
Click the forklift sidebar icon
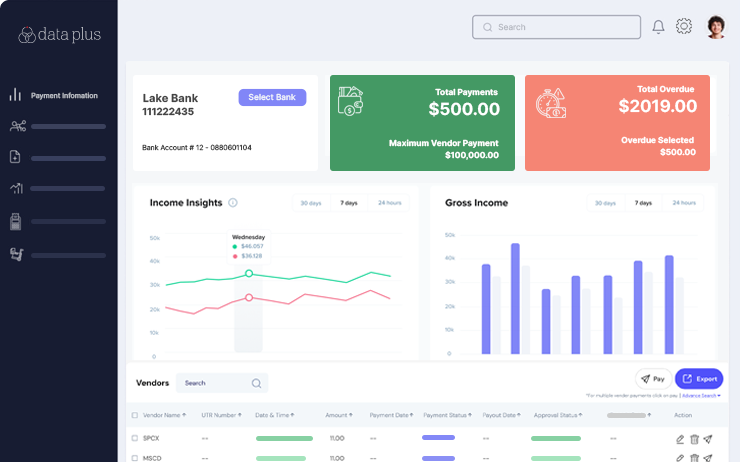[17, 254]
